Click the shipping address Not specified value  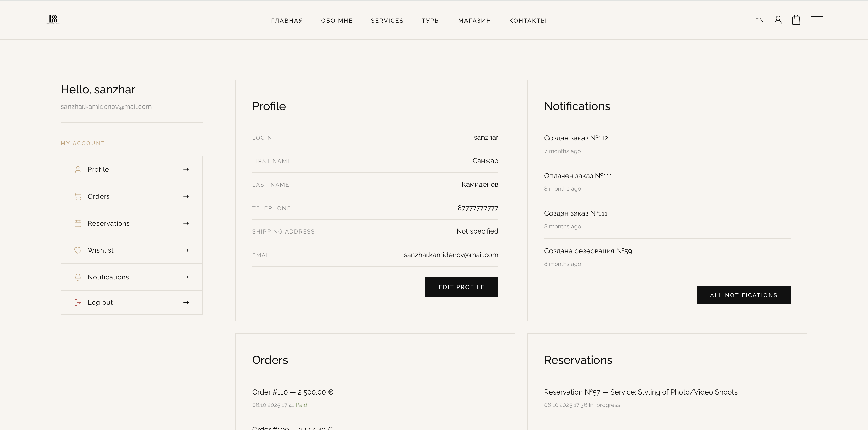coord(477,231)
